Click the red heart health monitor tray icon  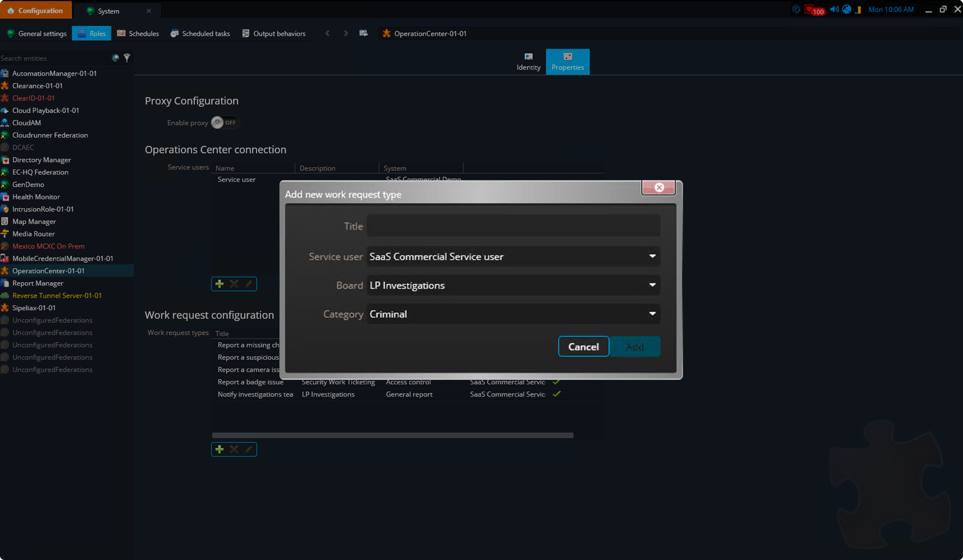(x=809, y=9)
